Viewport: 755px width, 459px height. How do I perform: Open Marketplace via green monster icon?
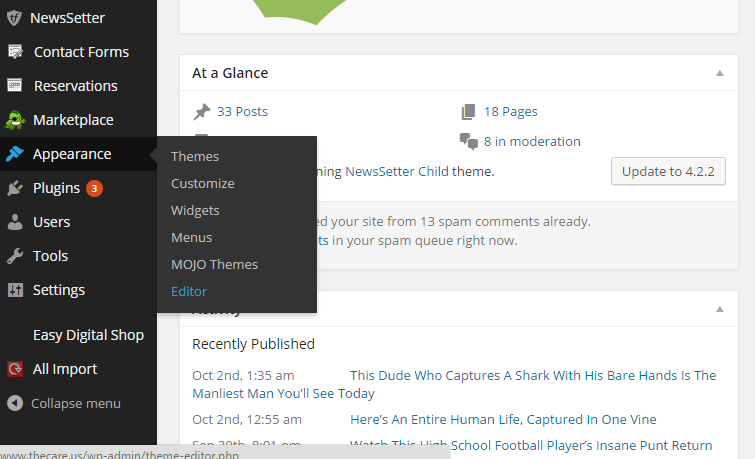click(15, 120)
